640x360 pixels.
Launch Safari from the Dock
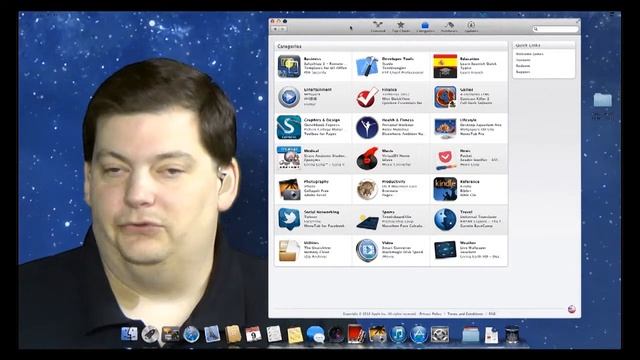point(191,335)
